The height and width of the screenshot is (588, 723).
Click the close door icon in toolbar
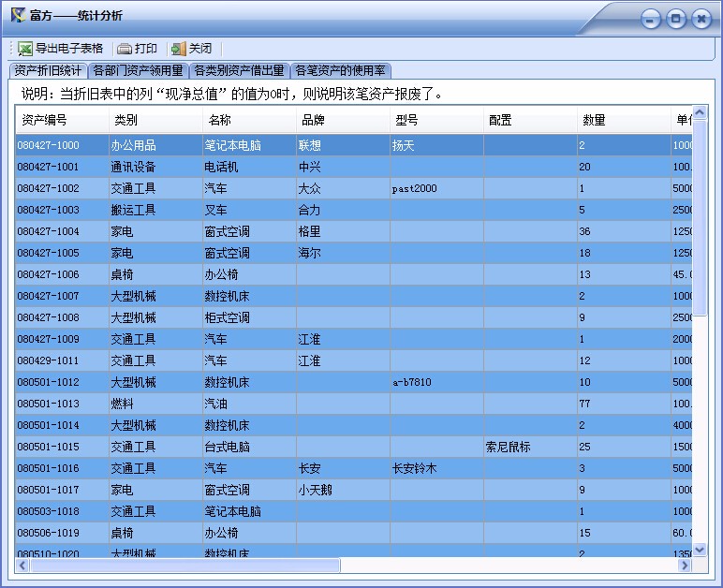178,49
